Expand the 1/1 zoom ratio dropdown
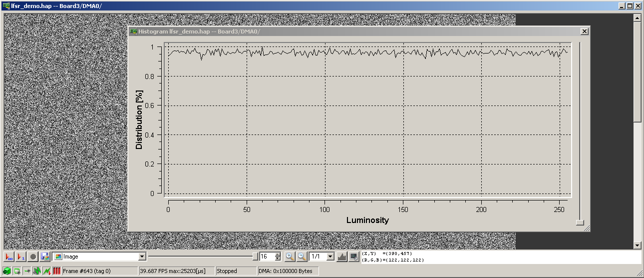644x278 pixels. click(x=329, y=256)
